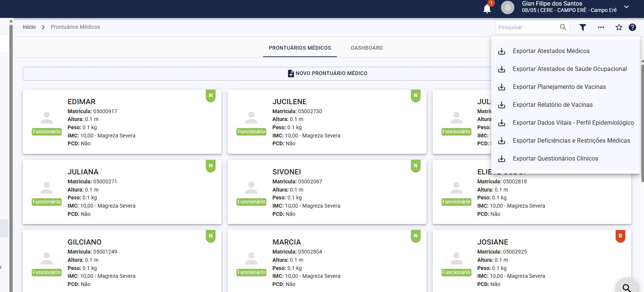Click the green N badge on EDIMAR card

pyautogui.click(x=211, y=96)
